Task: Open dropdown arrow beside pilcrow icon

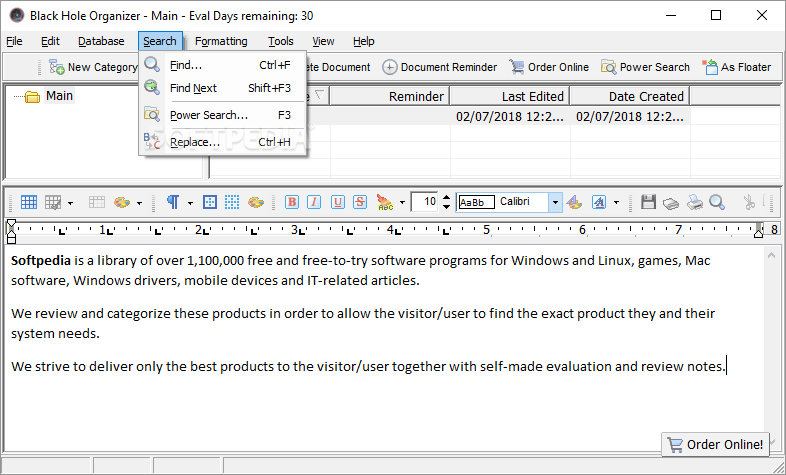Action: 190,203
